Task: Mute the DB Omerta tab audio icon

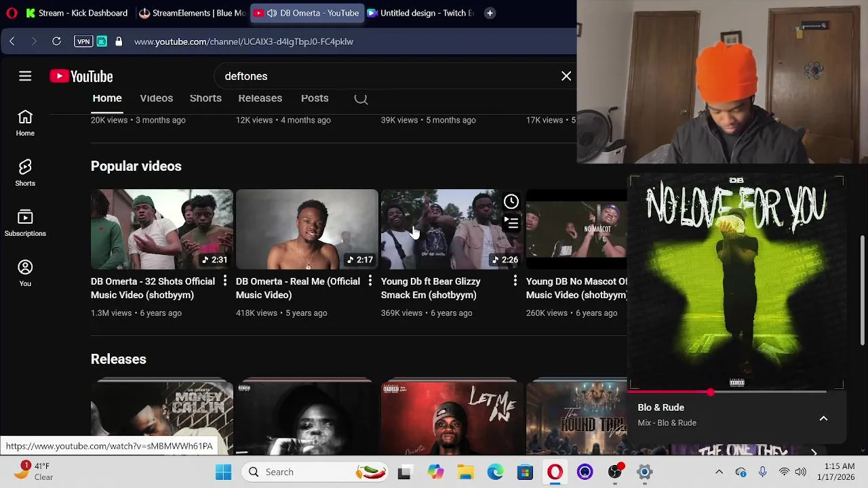Action: 272,13
